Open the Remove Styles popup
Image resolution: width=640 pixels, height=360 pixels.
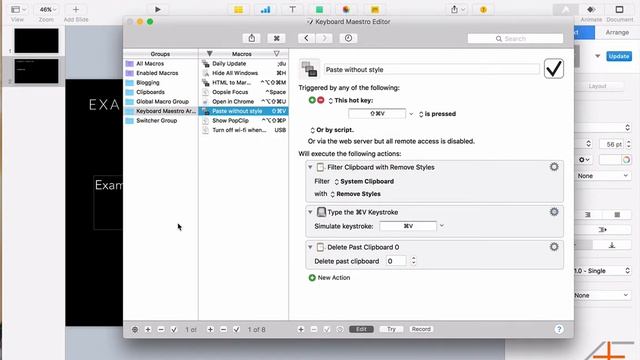(355, 194)
